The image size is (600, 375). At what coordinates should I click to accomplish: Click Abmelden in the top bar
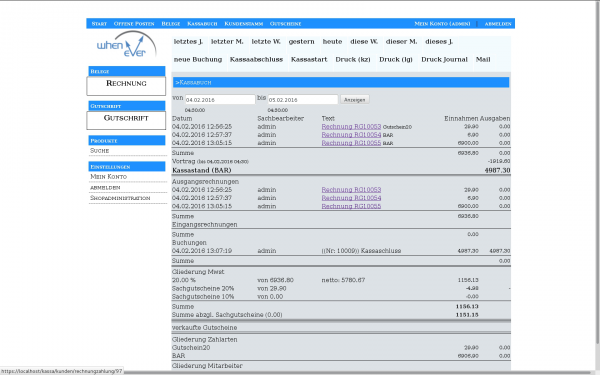click(498, 24)
